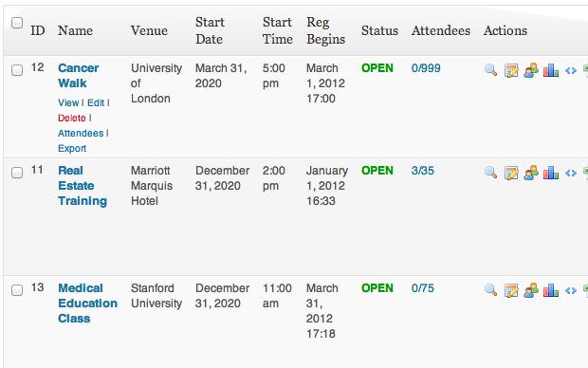The height and width of the screenshot is (368, 588).
Task: Toggle the select-all checkbox in table header
Action: coord(17,23)
